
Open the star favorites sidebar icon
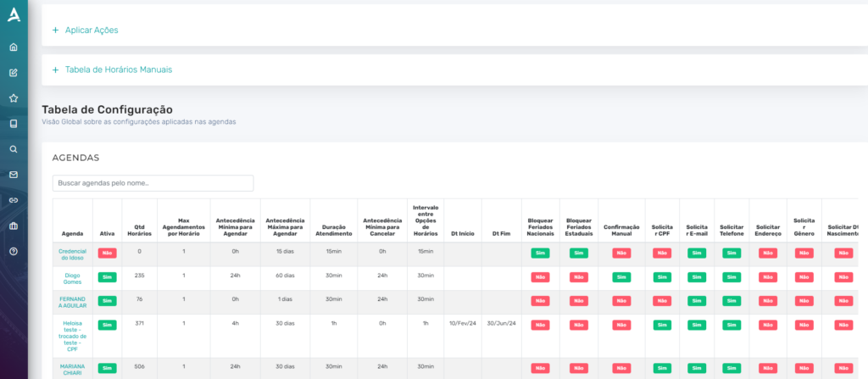(14, 98)
